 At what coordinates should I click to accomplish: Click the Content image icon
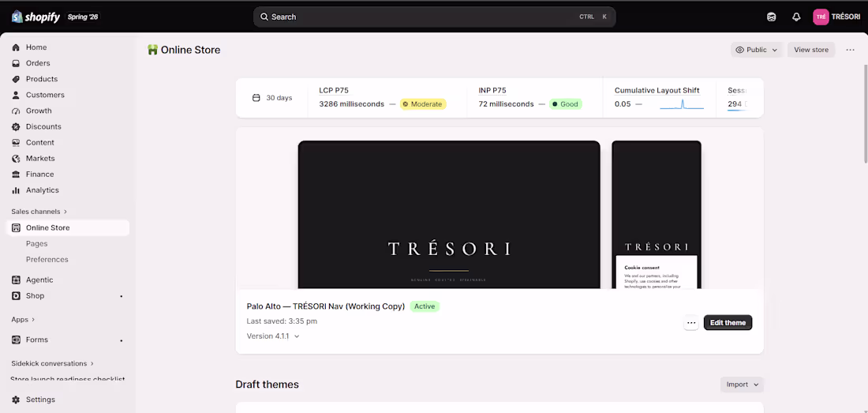point(16,142)
